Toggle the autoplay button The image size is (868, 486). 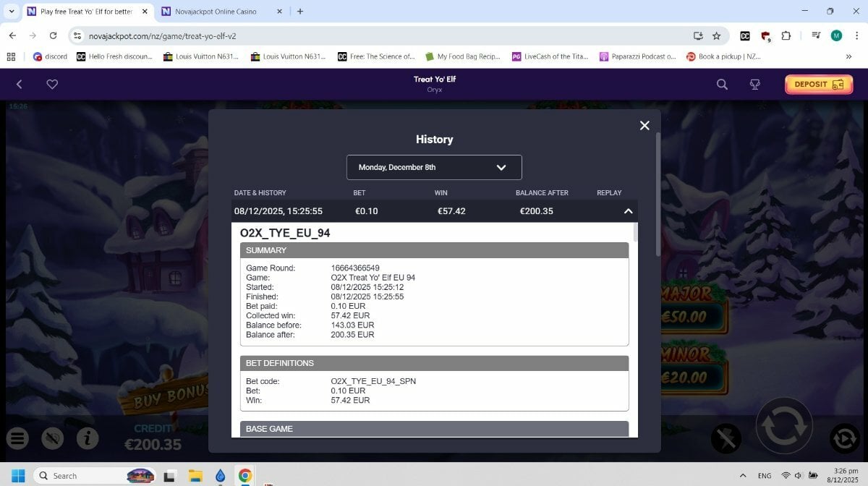(x=843, y=438)
